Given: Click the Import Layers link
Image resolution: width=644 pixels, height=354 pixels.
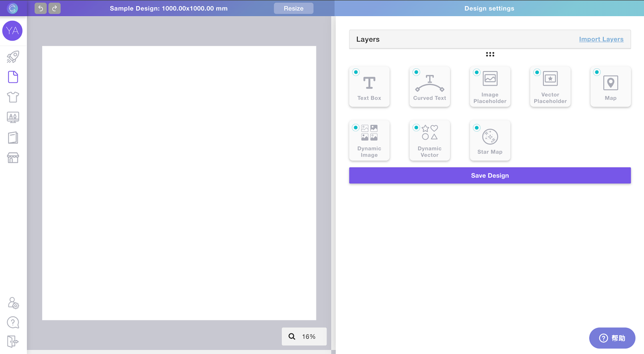Looking at the screenshot, I should [601, 39].
